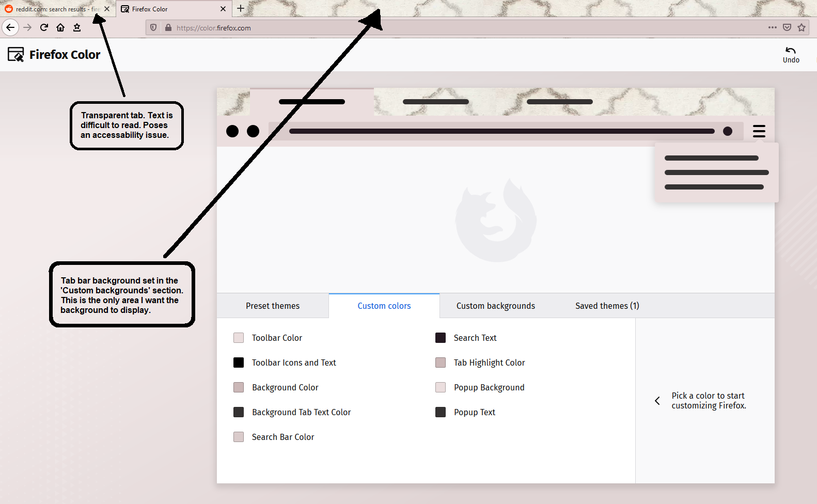Pick Background Tab Text Color swatch
Image resolution: width=817 pixels, height=504 pixels.
(239, 412)
